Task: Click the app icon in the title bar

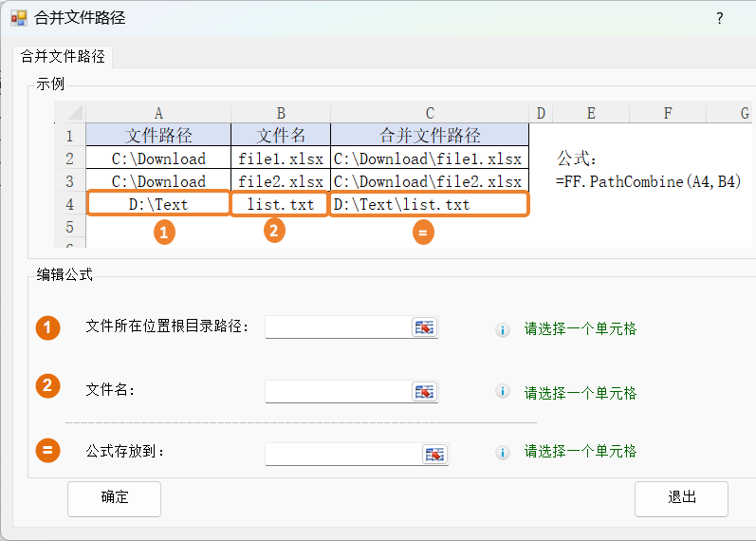Action: point(18,18)
